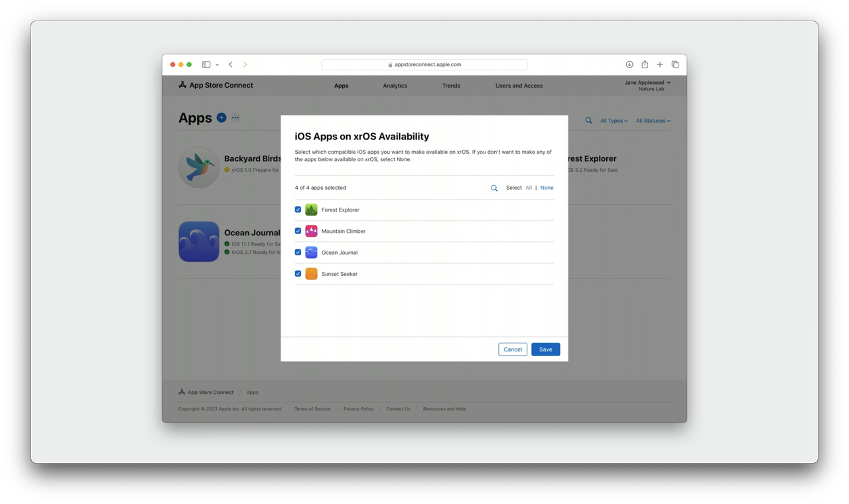Click the blue add app plus button

click(222, 117)
